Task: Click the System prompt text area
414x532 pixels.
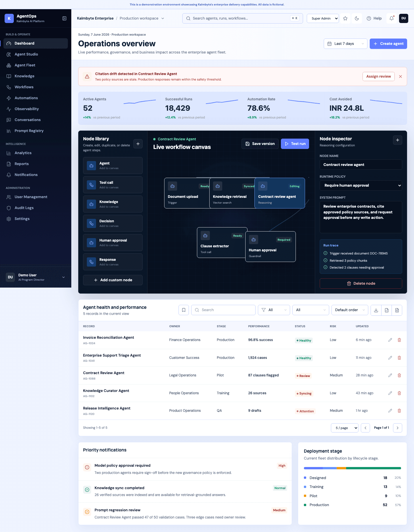Action: [361, 217]
